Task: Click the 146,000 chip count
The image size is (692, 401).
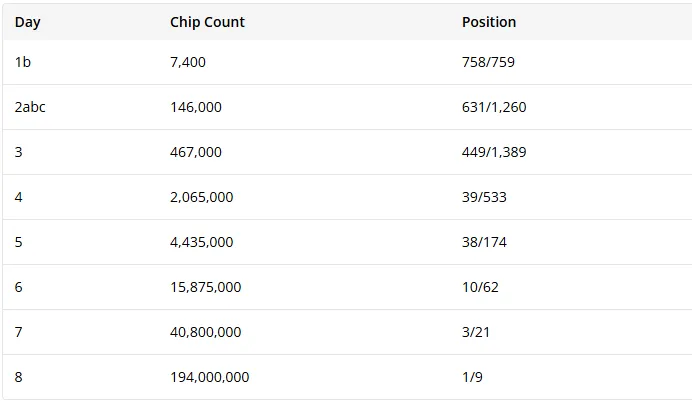Action: tap(196, 107)
